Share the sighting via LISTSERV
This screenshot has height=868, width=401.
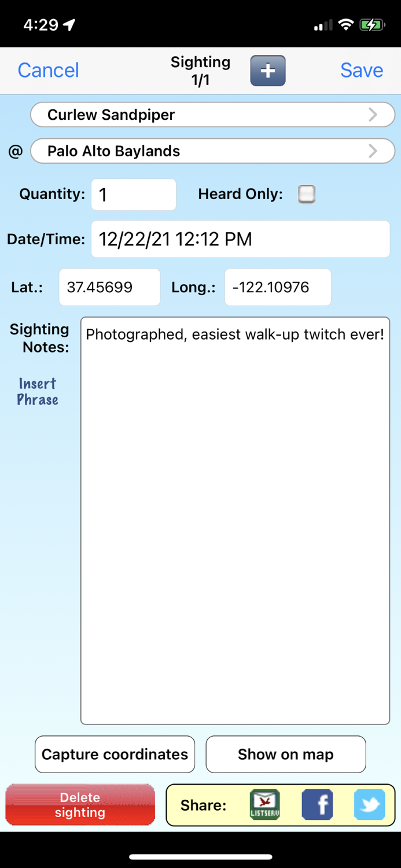[264, 804]
